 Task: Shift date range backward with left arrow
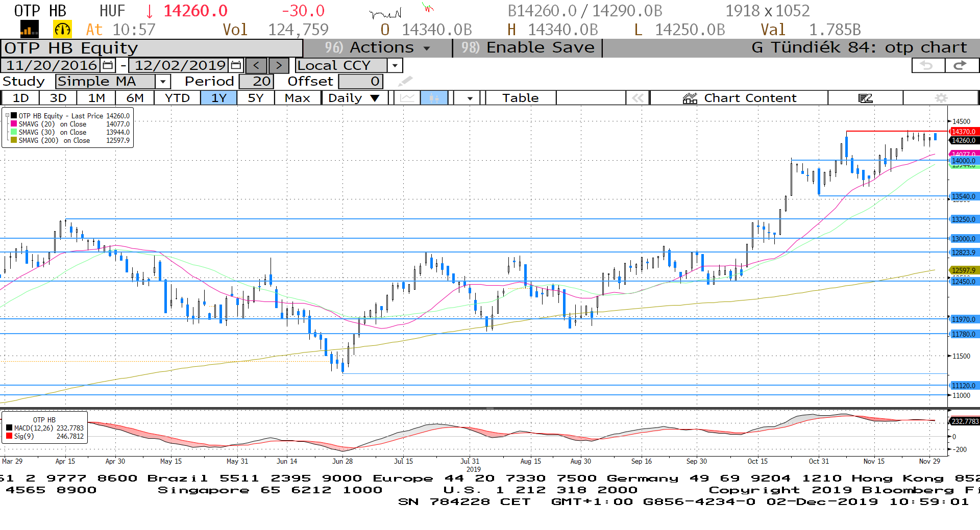[x=256, y=65]
